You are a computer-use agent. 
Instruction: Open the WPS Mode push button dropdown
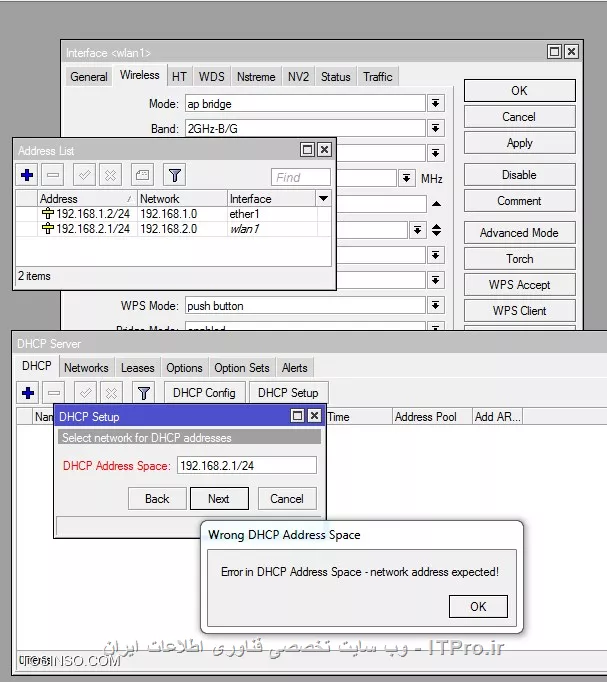point(436,305)
